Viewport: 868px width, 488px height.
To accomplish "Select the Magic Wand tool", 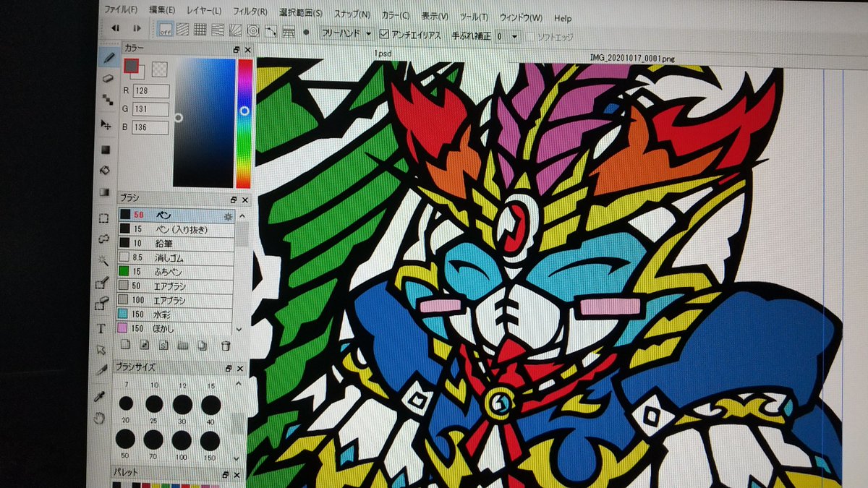I will (x=103, y=260).
